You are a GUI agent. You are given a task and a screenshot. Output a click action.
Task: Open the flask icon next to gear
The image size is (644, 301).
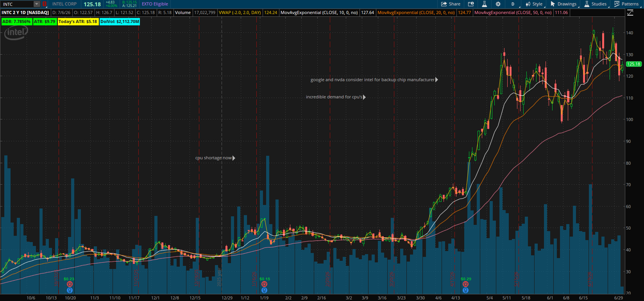tap(484, 4)
